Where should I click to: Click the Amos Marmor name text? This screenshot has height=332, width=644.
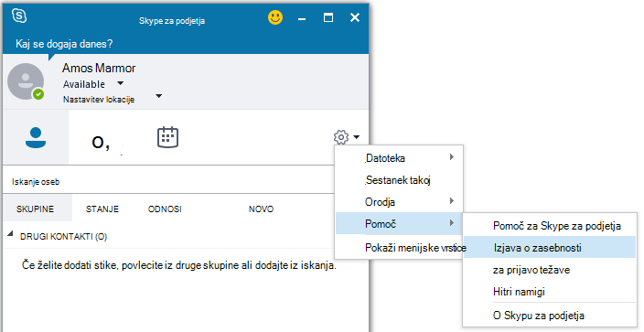[99, 68]
